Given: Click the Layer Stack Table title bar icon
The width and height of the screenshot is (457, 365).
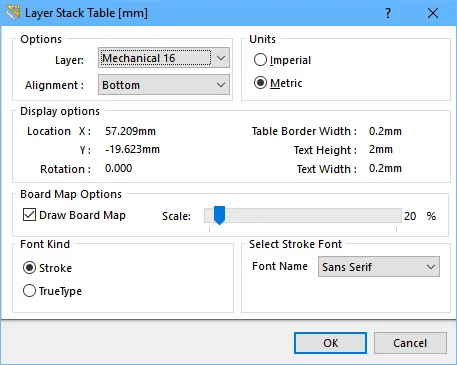Looking at the screenshot, I should tap(13, 13).
